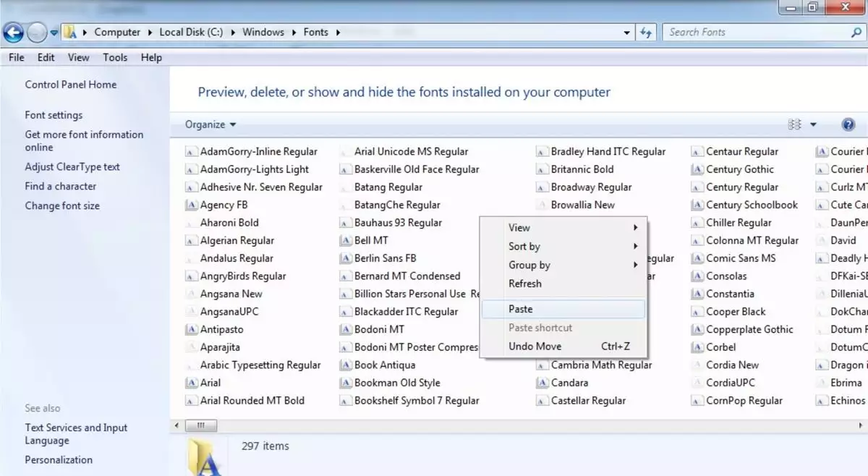Click the change view icon in toolbar
This screenshot has height=476, width=868.
[x=795, y=124]
